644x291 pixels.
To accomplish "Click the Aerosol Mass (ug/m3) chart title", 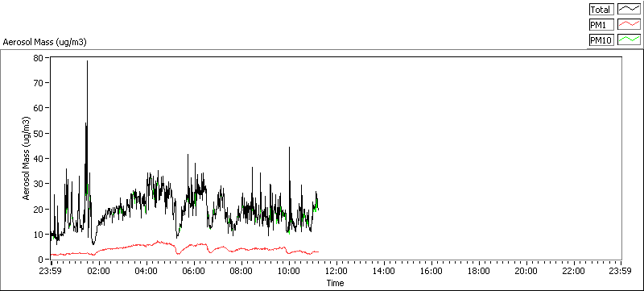I will pyautogui.click(x=44, y=42).
